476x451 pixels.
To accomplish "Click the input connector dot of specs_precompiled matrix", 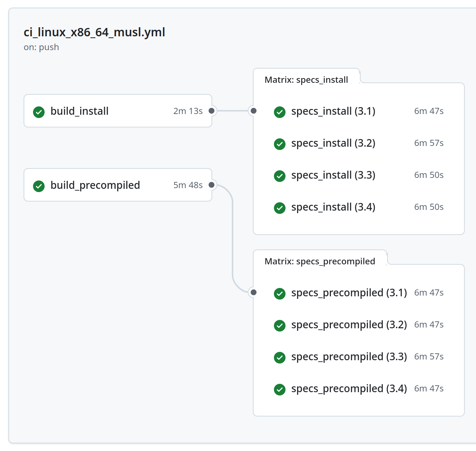I will (x=254, y=292).
